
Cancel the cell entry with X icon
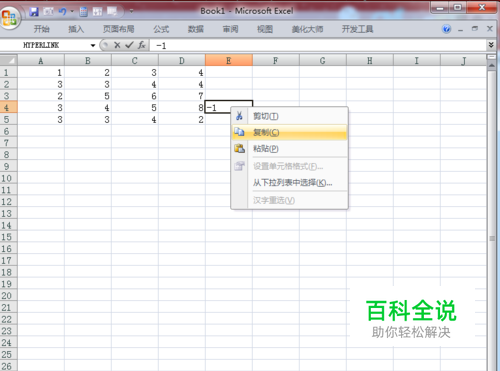coord(117,45)
